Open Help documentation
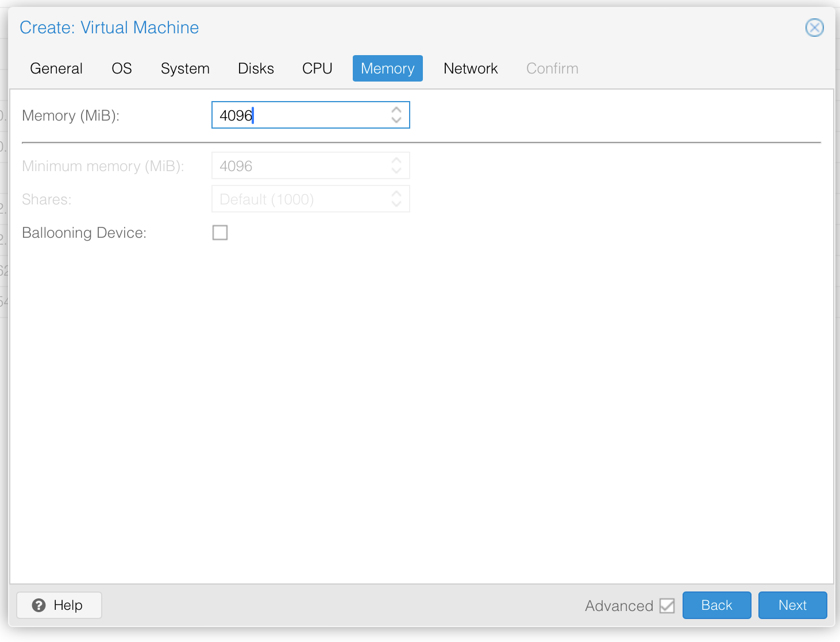This screenshot has width=840, height=642. [x=59, y=605]
